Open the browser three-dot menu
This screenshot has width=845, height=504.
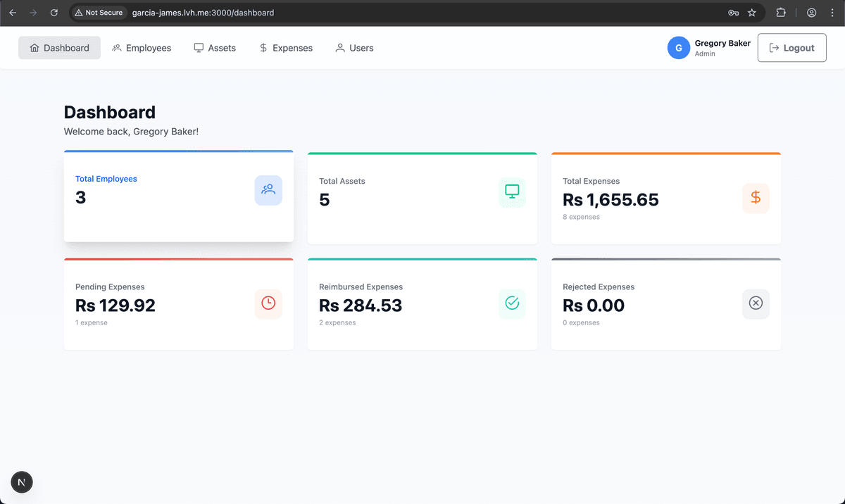(832, 13)
